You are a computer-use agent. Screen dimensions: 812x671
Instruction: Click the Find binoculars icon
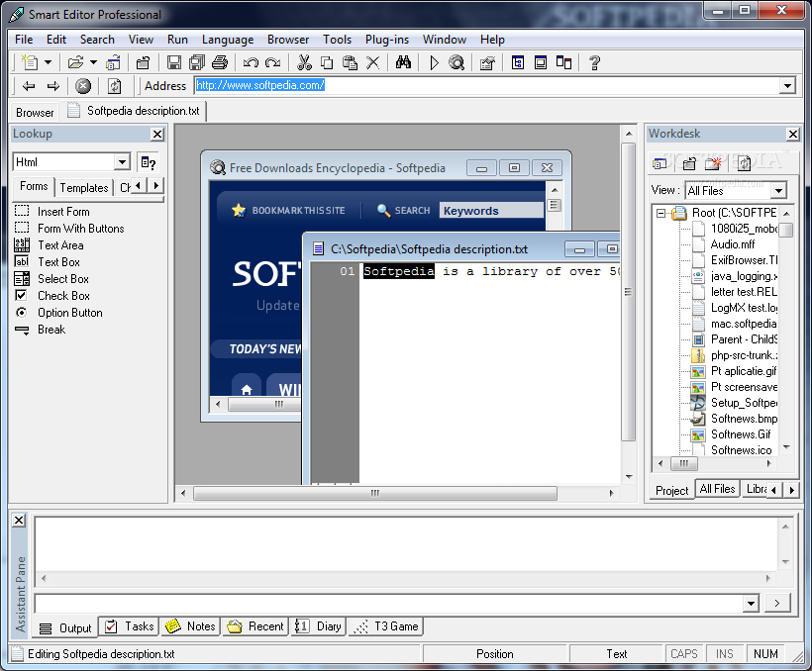pos(403,62)
